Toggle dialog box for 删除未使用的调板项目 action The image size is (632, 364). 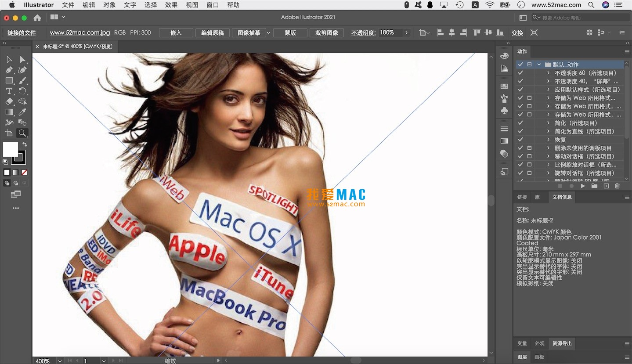[x=529, y=148]
